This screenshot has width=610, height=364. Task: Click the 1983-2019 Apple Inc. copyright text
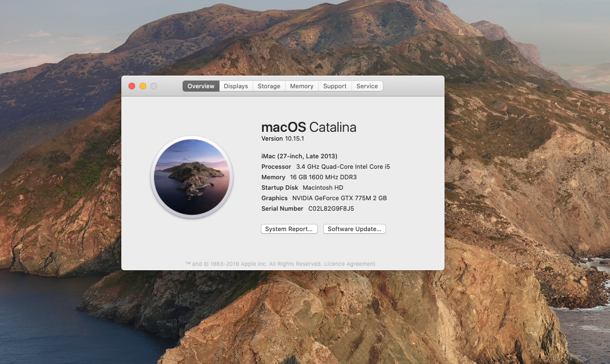(x=253, y=264)
